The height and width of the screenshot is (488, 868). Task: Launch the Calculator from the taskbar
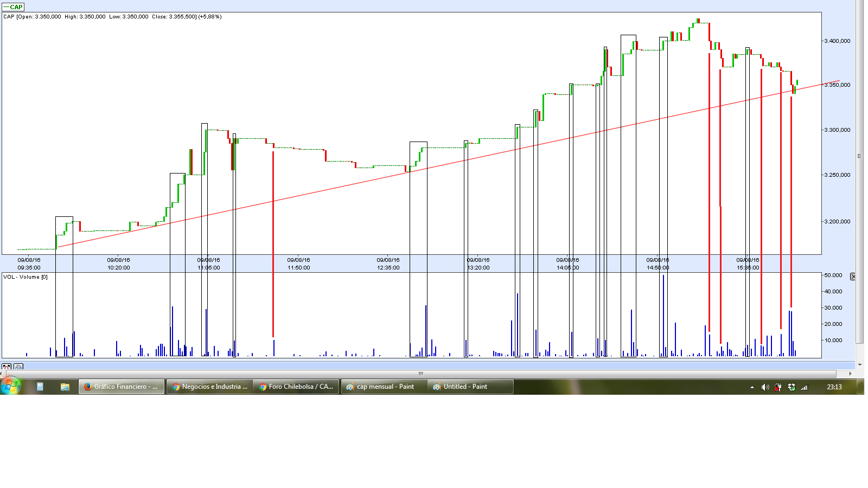click(x=40, y=387)
